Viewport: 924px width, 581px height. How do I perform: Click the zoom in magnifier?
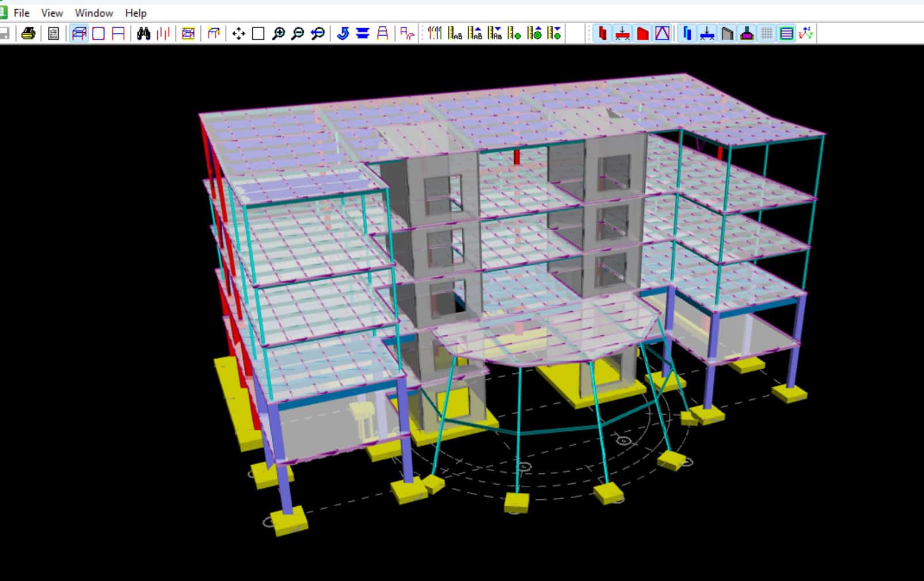tap(278, 33)
